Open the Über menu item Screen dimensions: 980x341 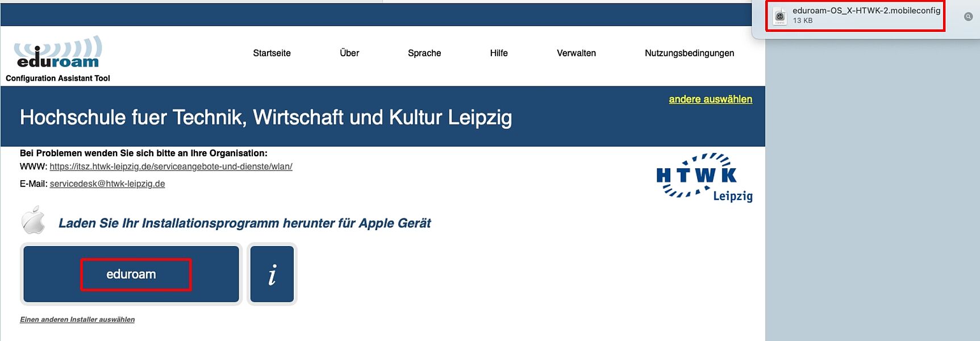(x=349, y=53)
